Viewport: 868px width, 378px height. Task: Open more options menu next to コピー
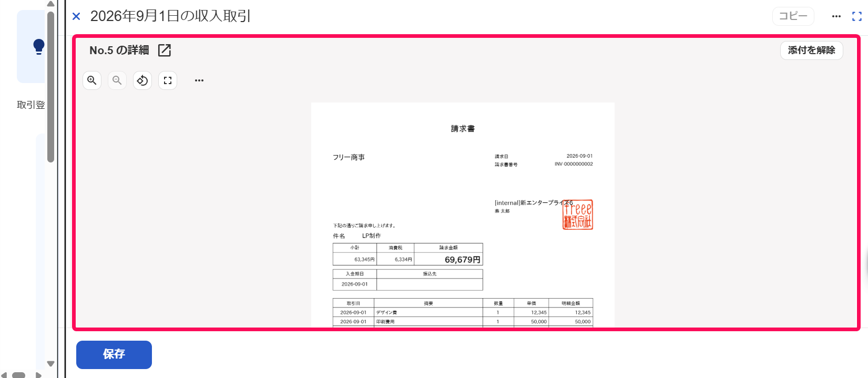pos(836,16)
